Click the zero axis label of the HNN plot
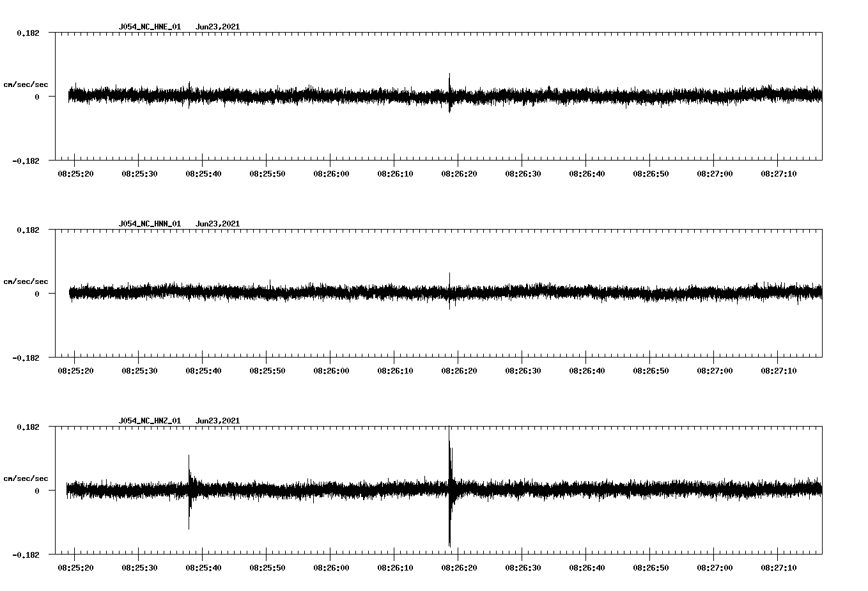 [x=37, y=294]
